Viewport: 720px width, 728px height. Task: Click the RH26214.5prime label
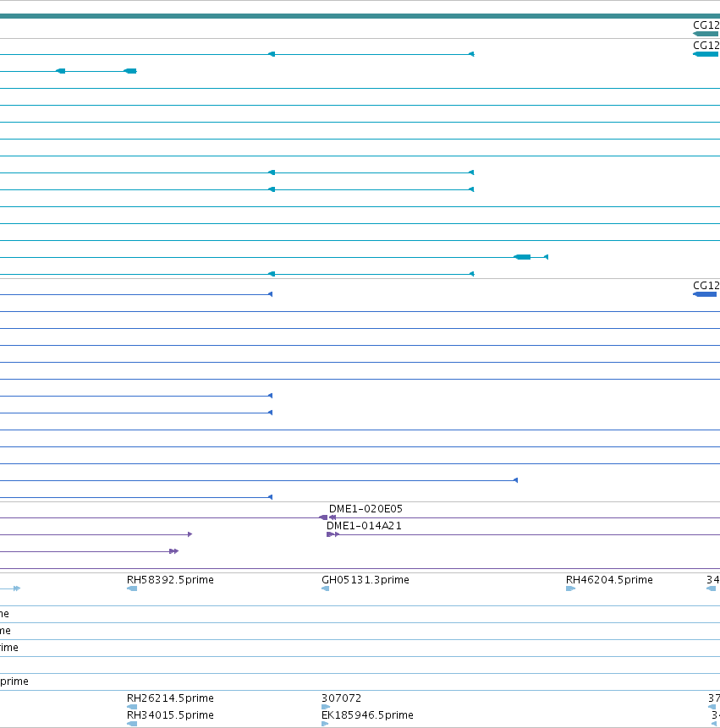[x=170, y=698]
